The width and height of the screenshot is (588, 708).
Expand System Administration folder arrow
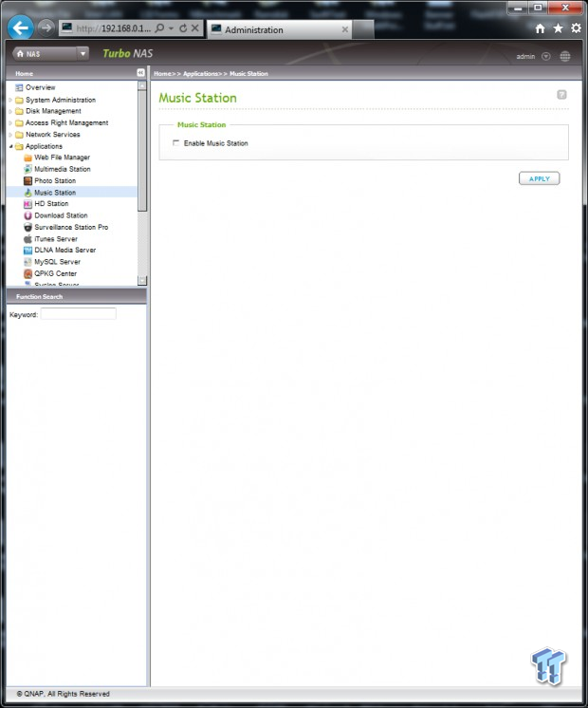tap(10, 100)
